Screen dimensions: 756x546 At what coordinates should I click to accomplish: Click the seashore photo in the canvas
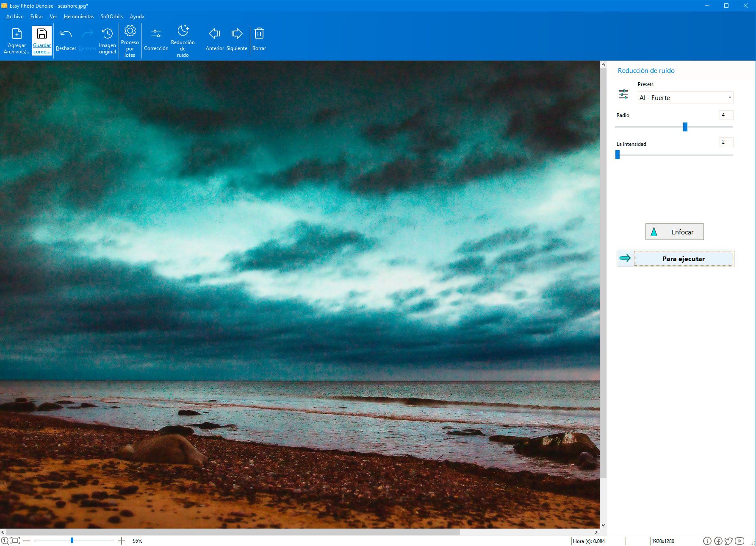[x=300, y=294]
